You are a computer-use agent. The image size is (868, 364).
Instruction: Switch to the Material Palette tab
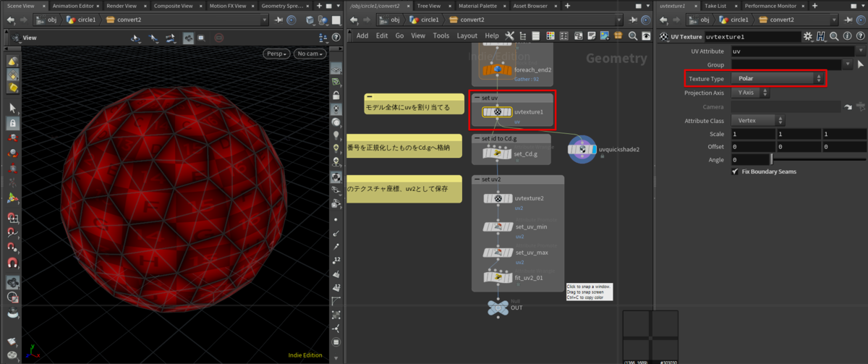click(x=480, y=5)
